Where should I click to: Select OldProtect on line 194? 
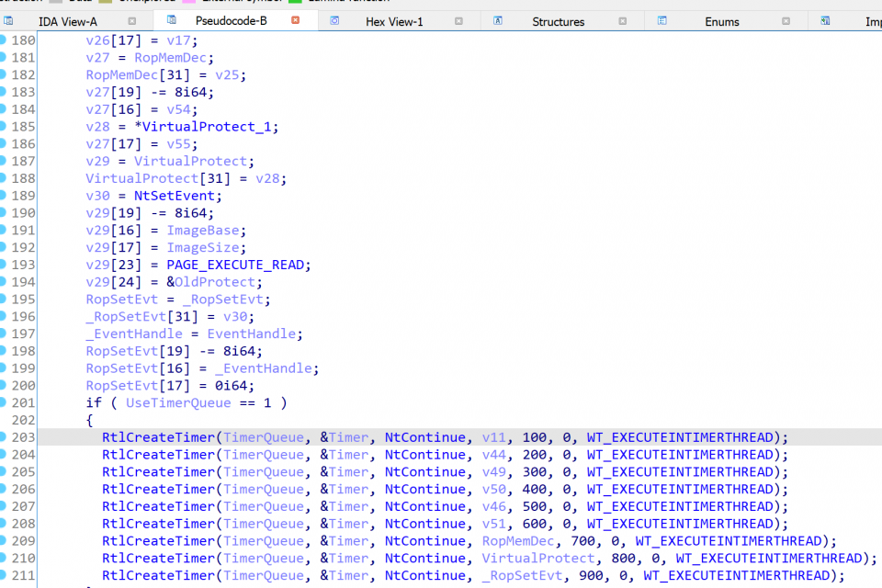(214, 282)
